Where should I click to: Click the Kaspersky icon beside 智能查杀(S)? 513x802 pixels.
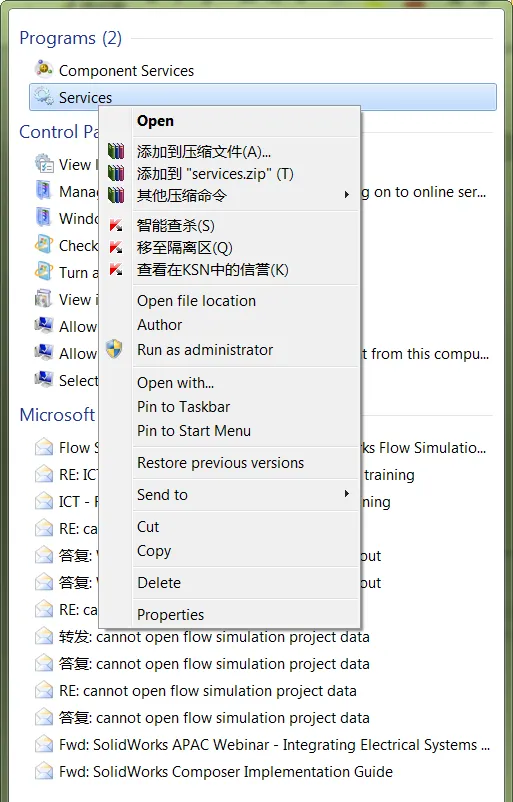(x=116, y=225)
